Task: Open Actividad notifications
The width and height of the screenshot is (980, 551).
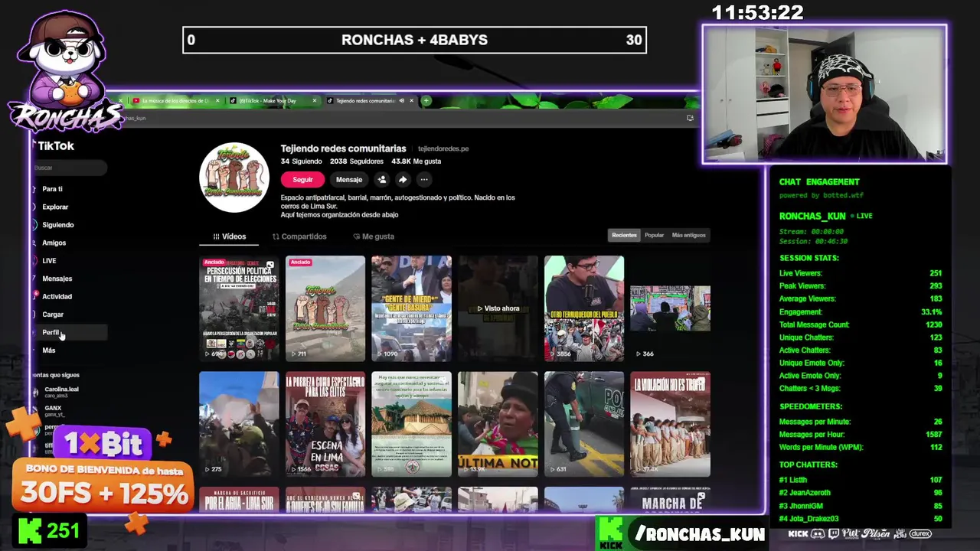Action: [57, 296]
